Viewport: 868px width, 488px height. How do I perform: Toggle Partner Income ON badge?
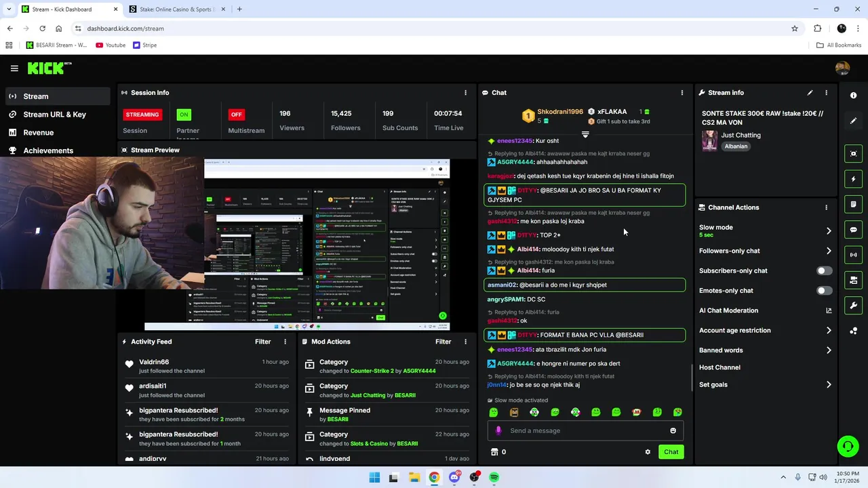click(x=184, y=115)
